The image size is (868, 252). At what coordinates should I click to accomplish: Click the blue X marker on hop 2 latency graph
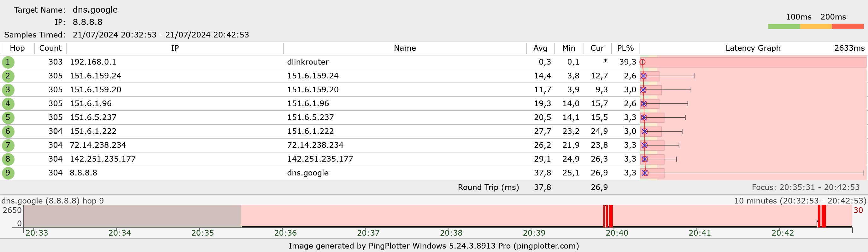pyautogui.click(x=643, y=76)
